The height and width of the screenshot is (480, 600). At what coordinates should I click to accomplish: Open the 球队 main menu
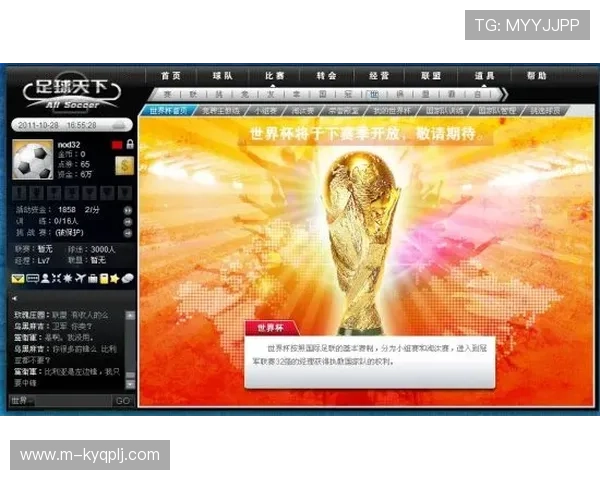click(223, 76)
